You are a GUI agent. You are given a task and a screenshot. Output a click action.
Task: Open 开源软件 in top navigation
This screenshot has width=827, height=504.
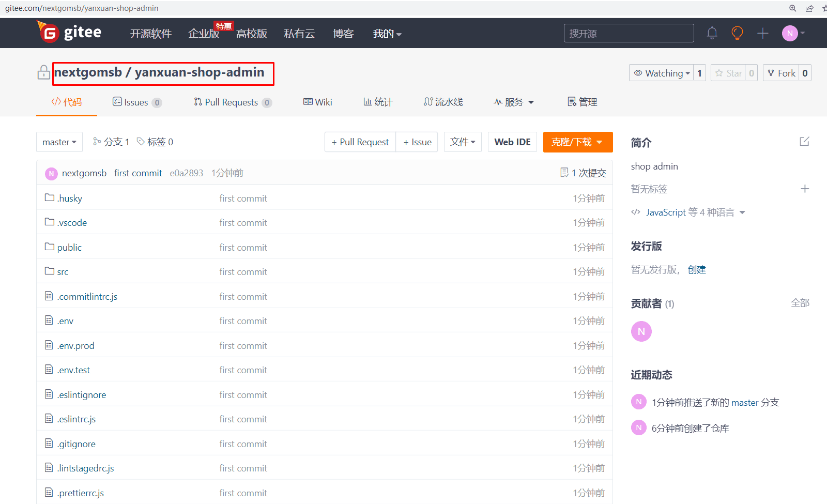click(x=150, y=34)
